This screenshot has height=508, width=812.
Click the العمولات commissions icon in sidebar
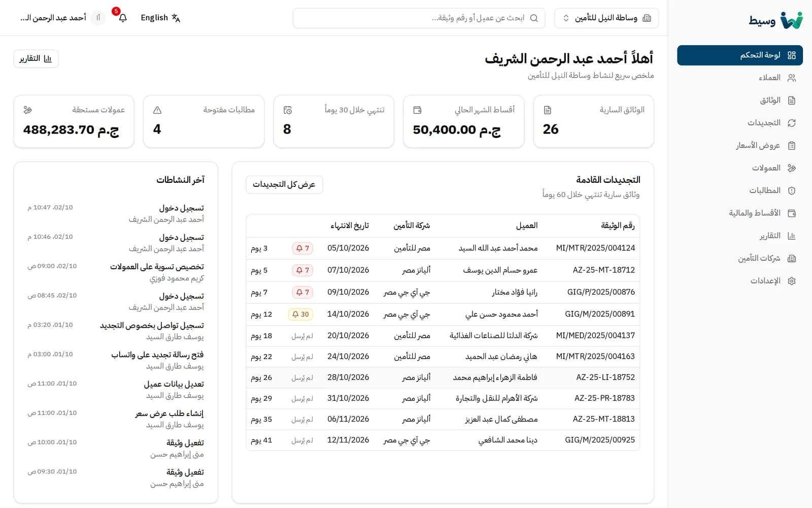click(792, 168)
